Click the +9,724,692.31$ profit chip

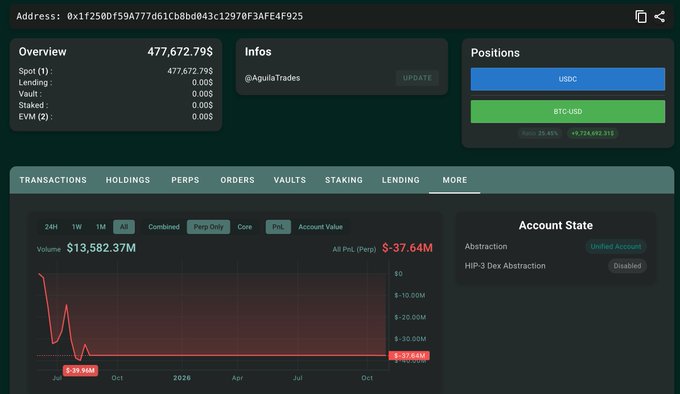pyautogui.click(x=593, y=134)
